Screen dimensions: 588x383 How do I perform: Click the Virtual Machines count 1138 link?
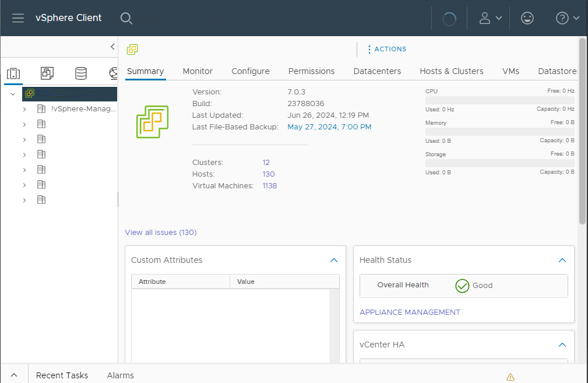point(270,186)
